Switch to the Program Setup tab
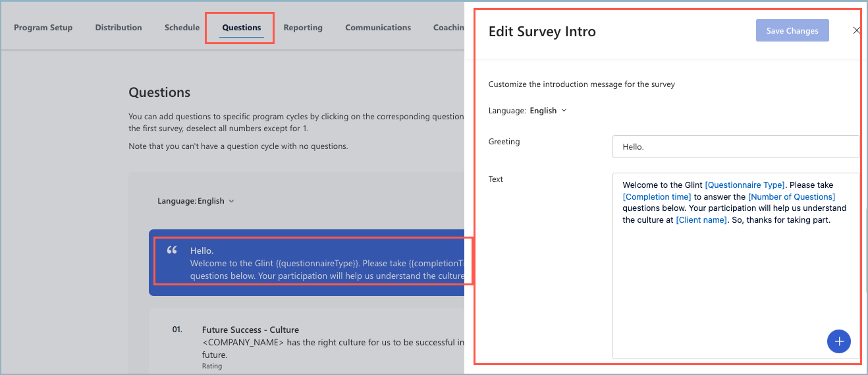 tap(43, 28)
